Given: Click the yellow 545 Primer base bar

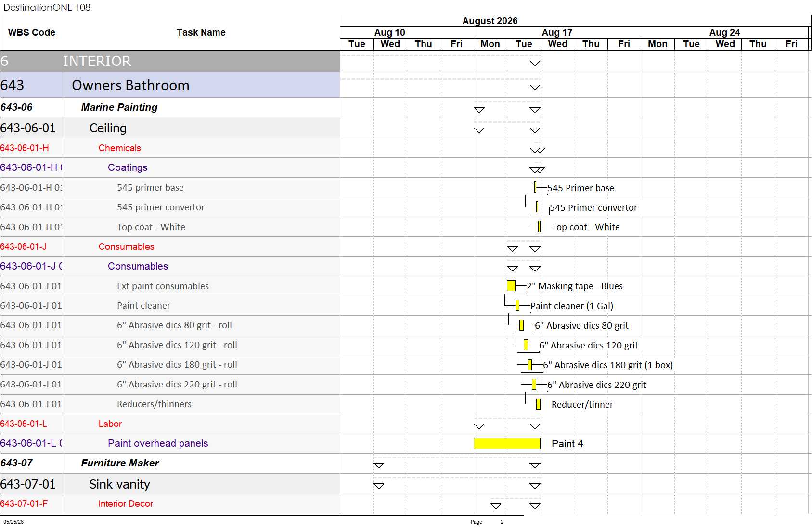Looking at the screenshot, I should point(535,187).
